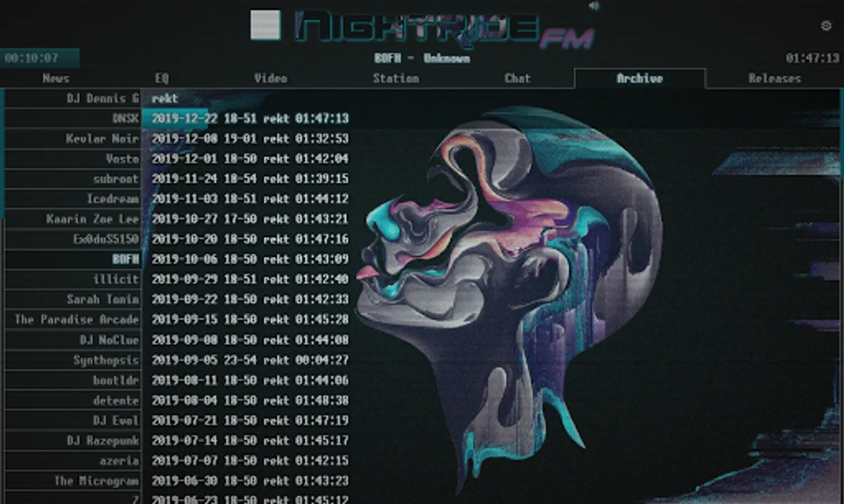Click the total duration 01:47:13 in header

click(812, 58)
